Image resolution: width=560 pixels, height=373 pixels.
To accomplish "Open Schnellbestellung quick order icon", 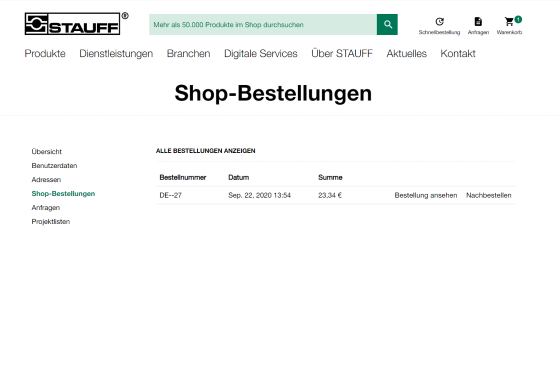I will point(439,22).
